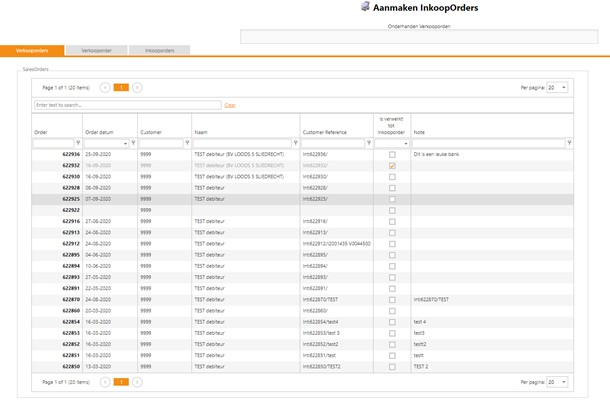
Task: Sort by the Order column header
Action: [x=41, y=132]
